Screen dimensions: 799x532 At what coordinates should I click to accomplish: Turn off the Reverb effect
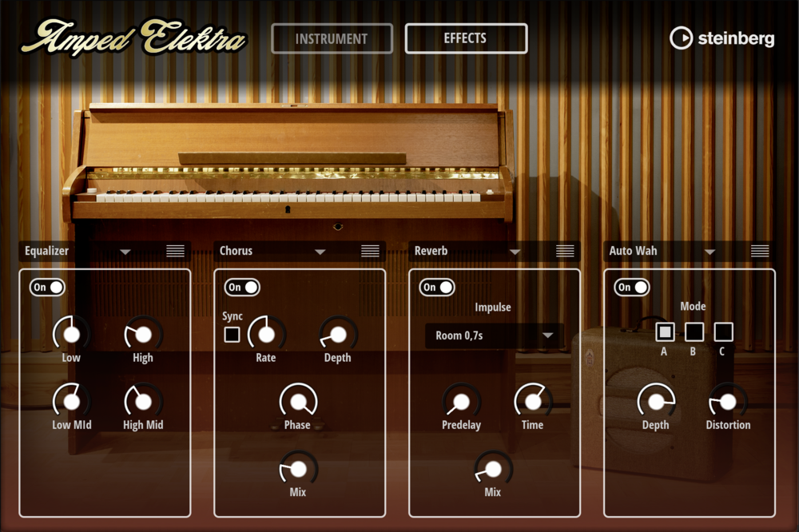436,288
